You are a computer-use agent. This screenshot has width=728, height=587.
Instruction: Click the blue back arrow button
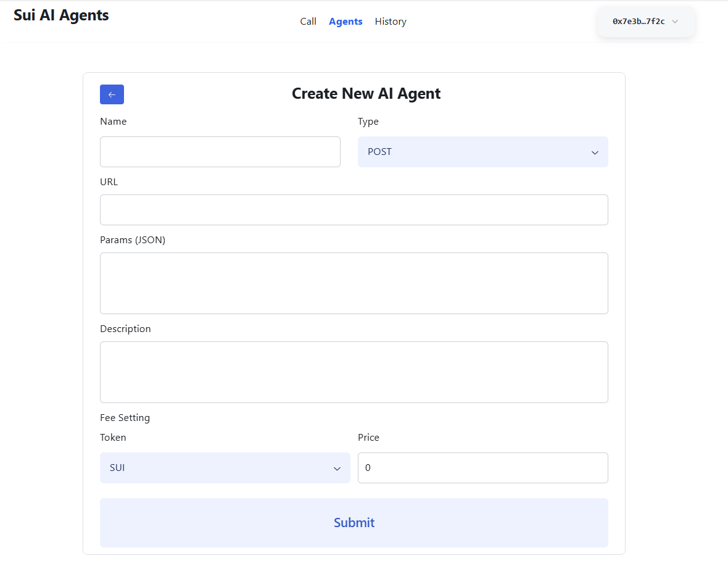[x=112, y=94]
